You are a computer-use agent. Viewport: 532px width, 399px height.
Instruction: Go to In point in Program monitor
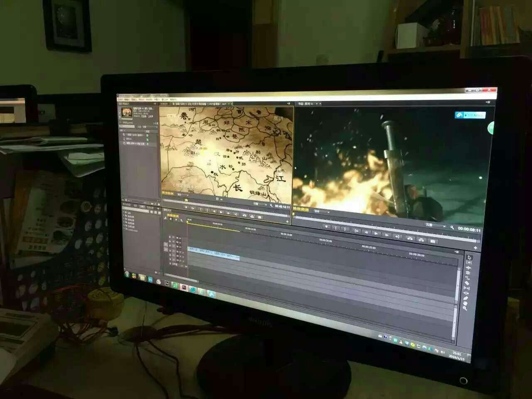(x=356, y=231)
